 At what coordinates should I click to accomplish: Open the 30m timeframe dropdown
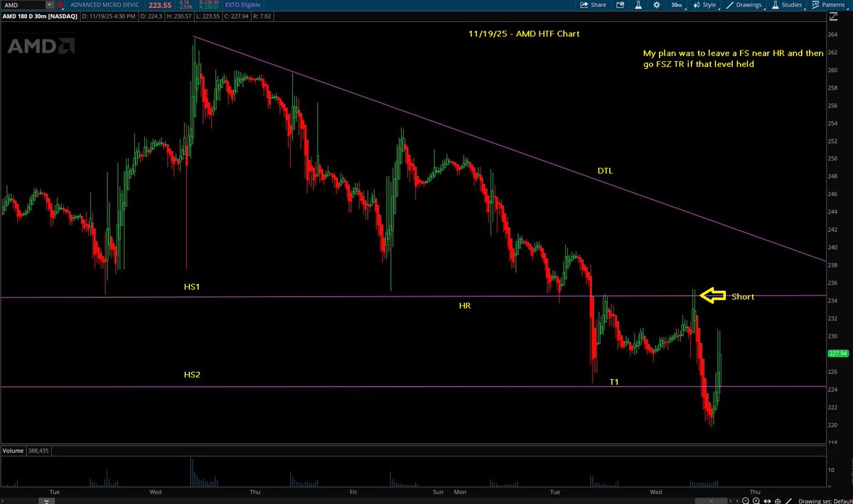click(x=677, y=5)
